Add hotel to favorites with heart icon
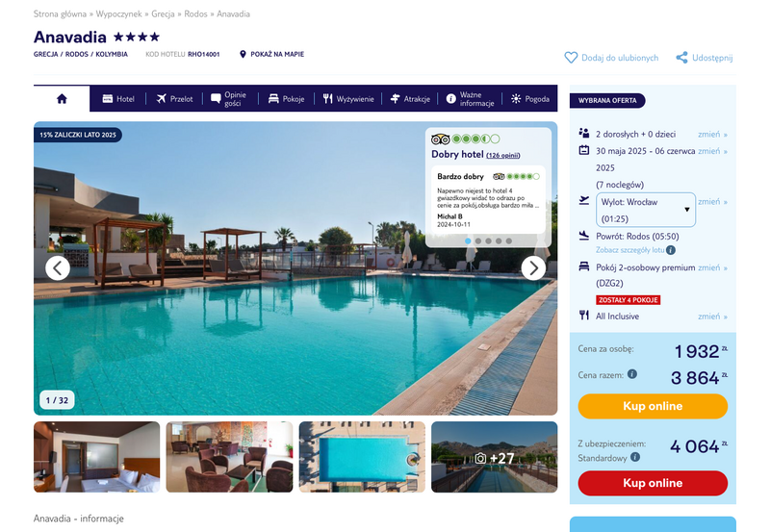The height and width of the screenshot is (532, 770). coord(571,58)
